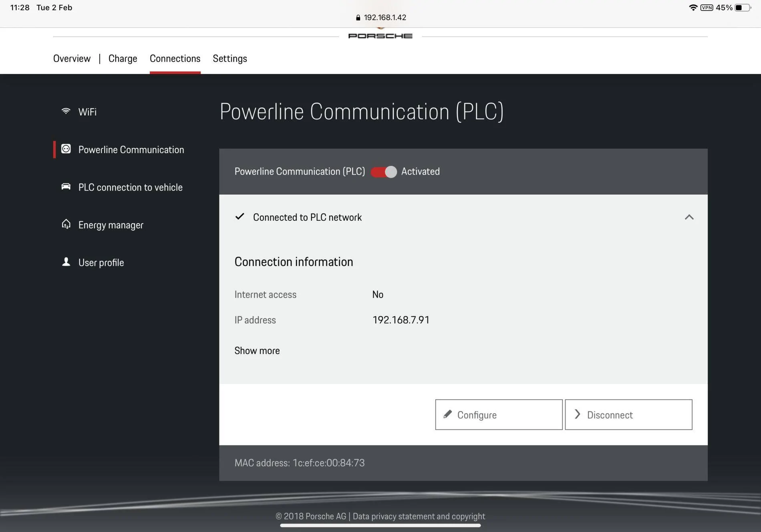Tap the WiFi status icon in status bar

coord(693,8)
